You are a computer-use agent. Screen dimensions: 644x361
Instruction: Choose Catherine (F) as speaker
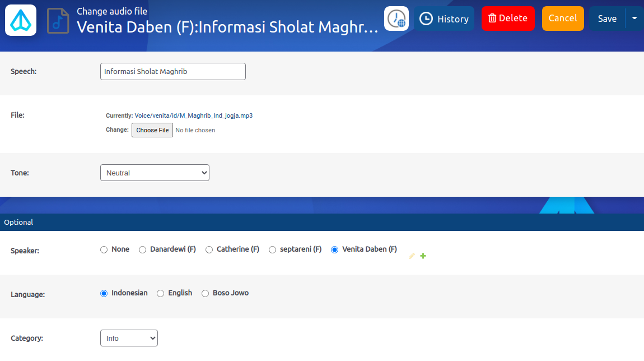point(209,249)
